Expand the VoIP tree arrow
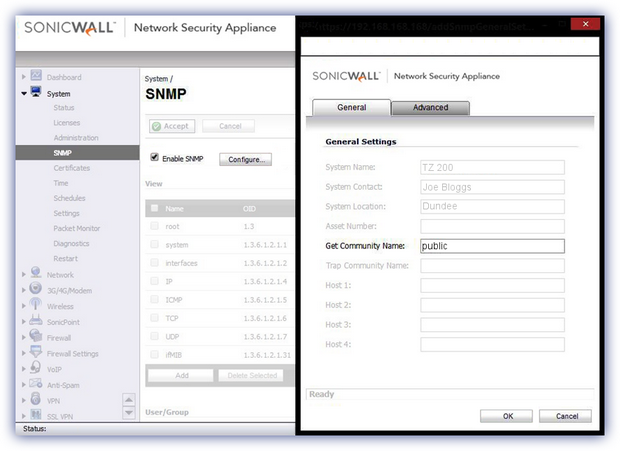 point(24,369)
